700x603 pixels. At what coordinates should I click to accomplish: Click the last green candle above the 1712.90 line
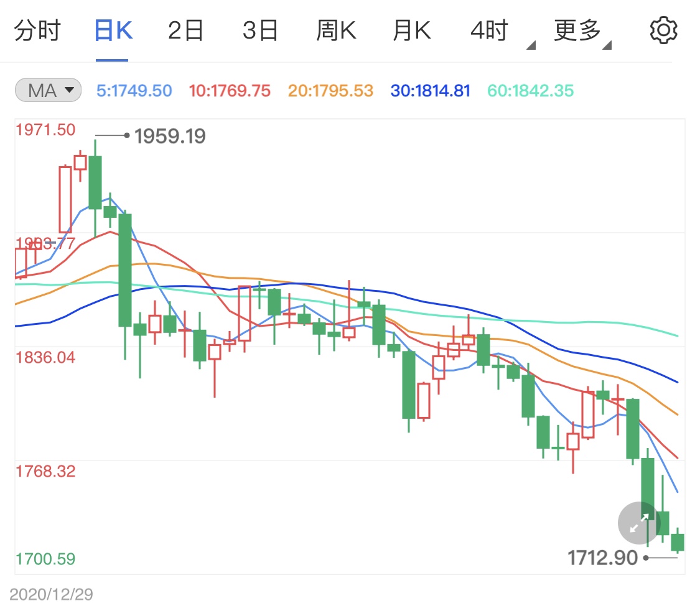(x=678, y=542)
